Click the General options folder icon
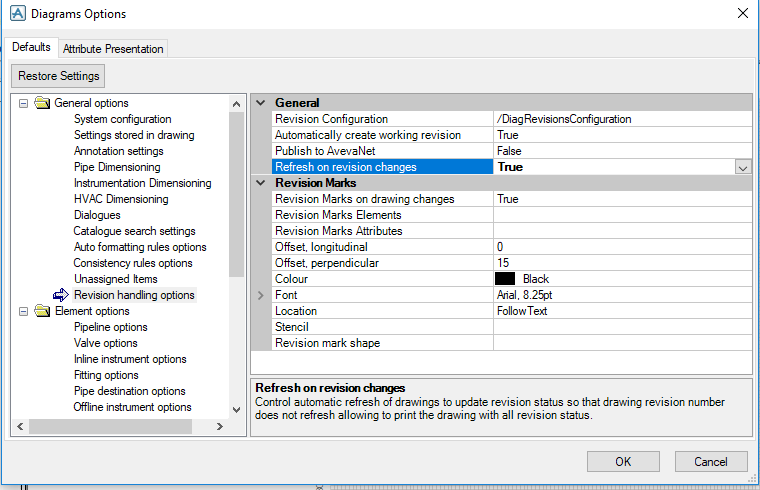Screen dimensions: 760x490 42,103
